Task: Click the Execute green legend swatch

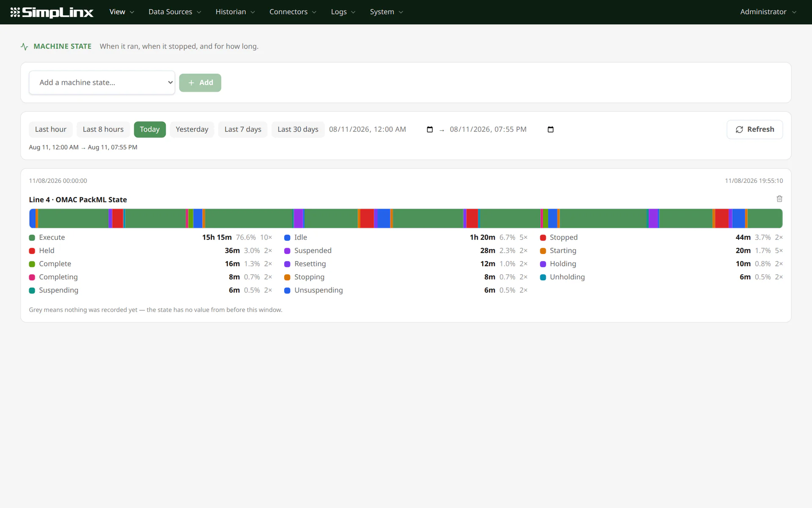Action: click(32, 237)
